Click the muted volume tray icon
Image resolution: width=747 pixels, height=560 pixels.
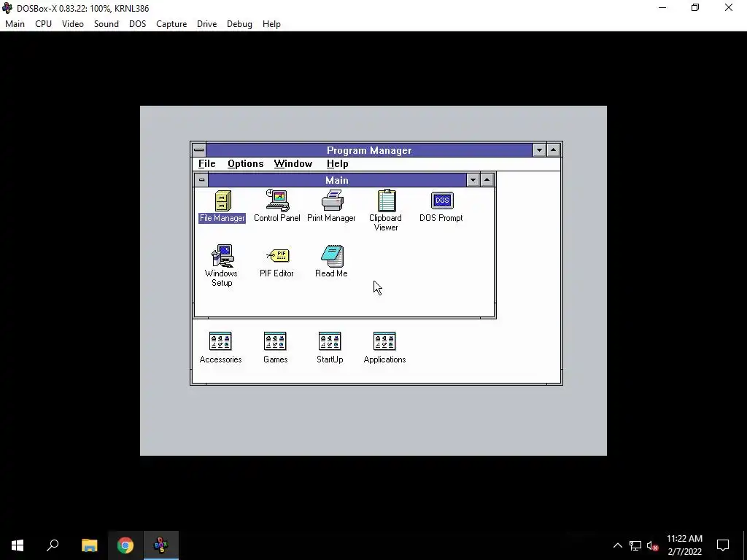(652, 545)
